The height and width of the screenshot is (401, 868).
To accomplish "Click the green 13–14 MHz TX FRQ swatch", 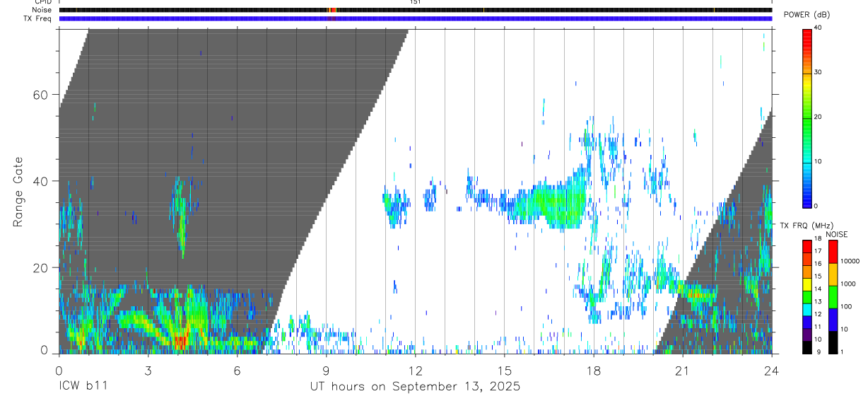I will (x=807, y=297).
